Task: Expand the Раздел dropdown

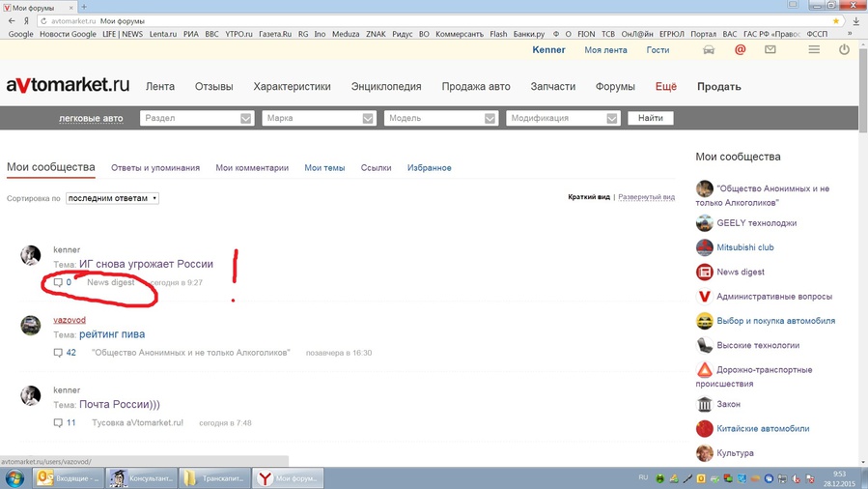Action: pos(197,118)
